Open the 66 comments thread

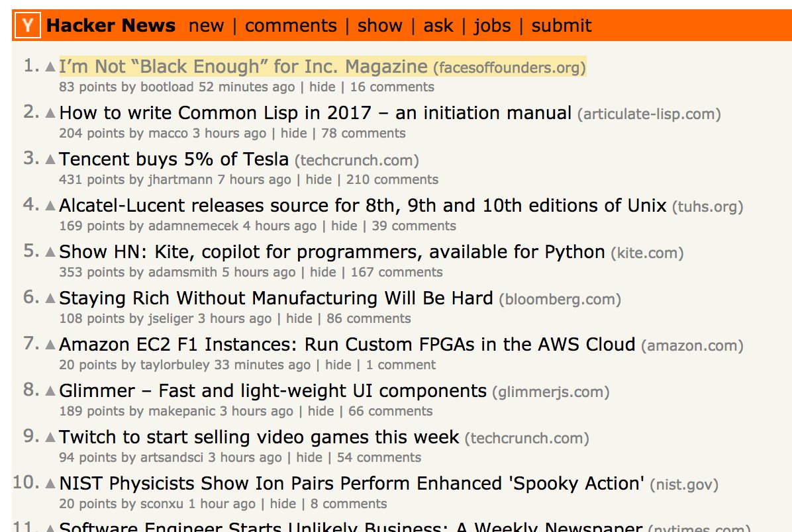(391, 412)
